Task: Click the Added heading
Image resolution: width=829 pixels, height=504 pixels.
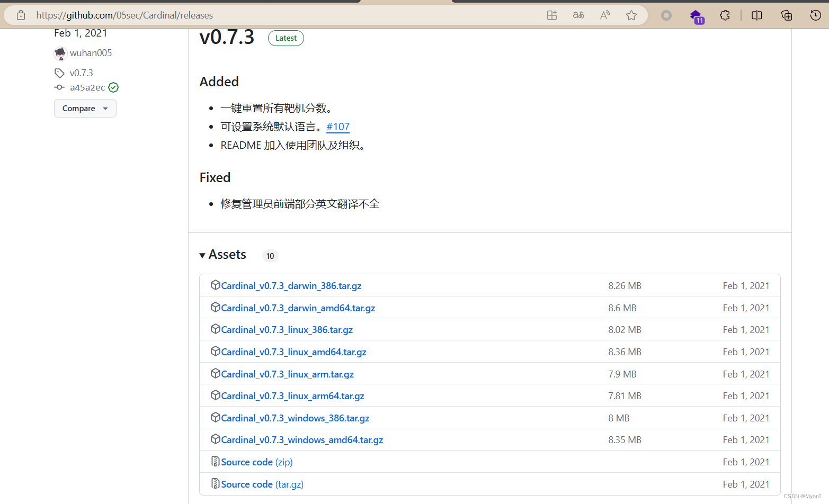Action: coord(219,82)
